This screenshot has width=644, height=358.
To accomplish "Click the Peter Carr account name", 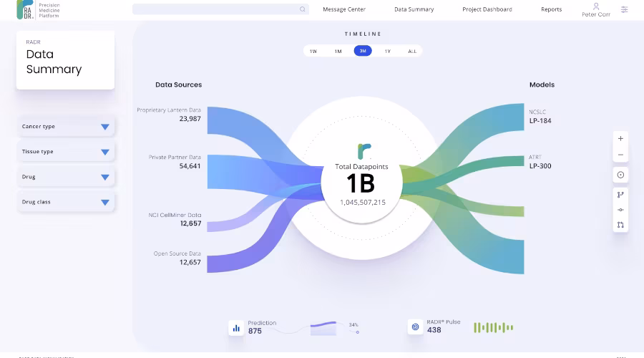I will [596, 14].
